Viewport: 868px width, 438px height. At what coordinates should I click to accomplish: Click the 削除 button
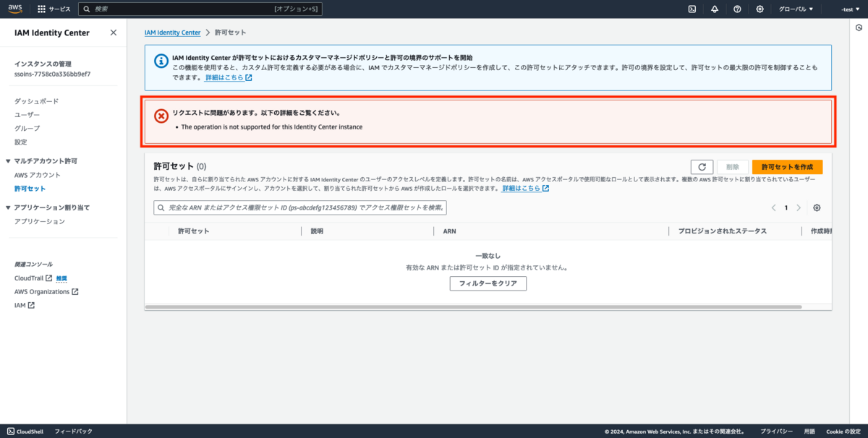[x=733, y=166]
